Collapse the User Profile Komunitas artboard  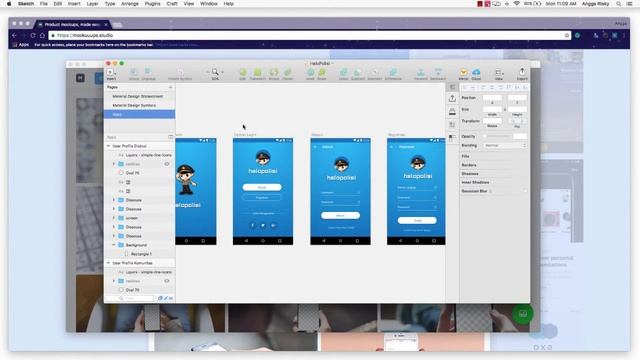click(109, 263)
